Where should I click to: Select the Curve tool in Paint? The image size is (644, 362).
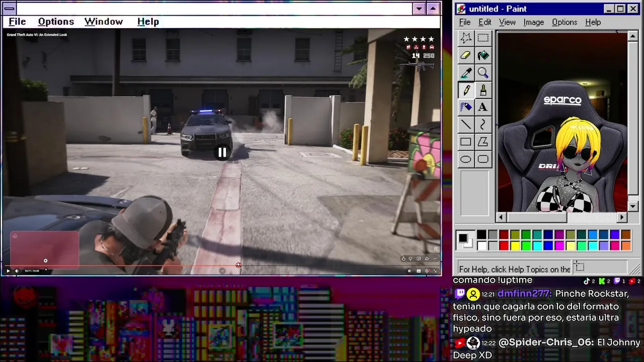tap(483, 125)
